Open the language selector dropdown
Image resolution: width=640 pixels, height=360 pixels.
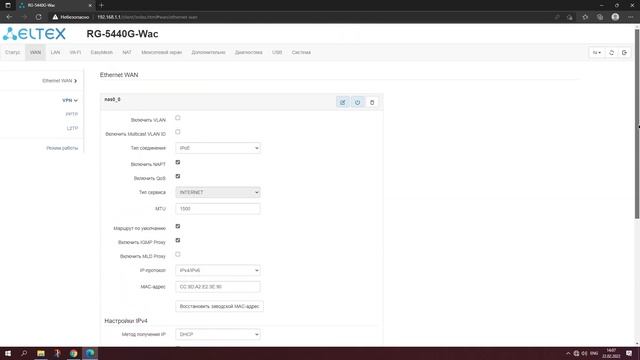[x=596, y=53]
